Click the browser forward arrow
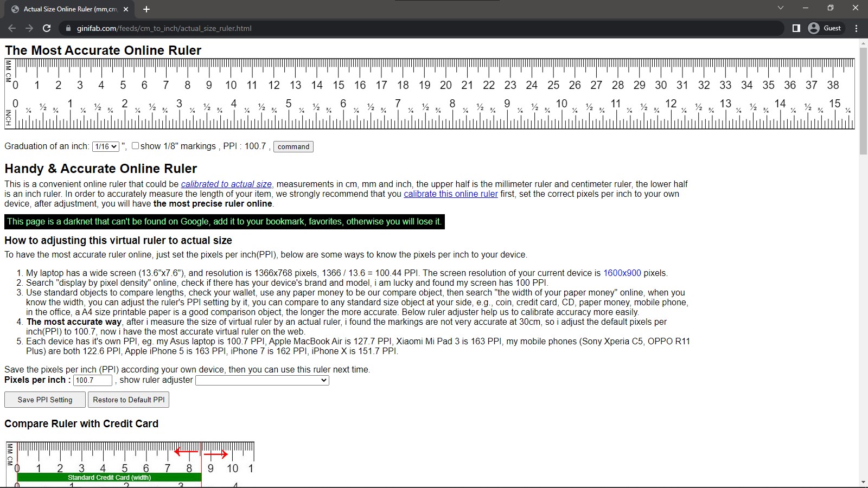868x488 pixels. pos(29,28)
